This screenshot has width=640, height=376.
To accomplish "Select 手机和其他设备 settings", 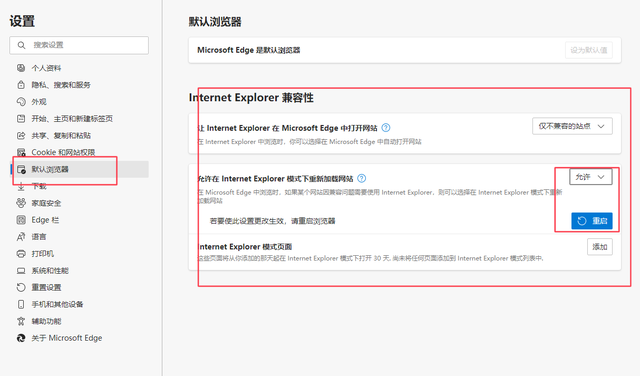I will 80,304.
